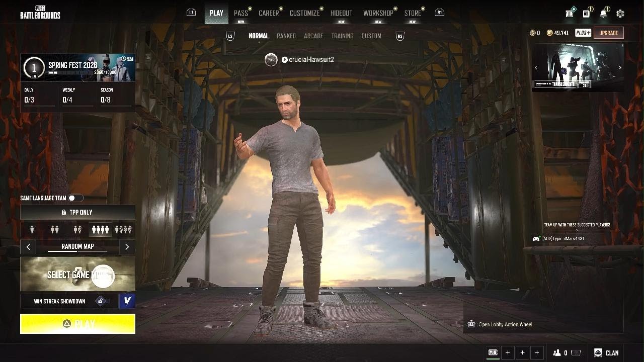
Task: Open the event shop crate icon
Action: click(571, 13)
